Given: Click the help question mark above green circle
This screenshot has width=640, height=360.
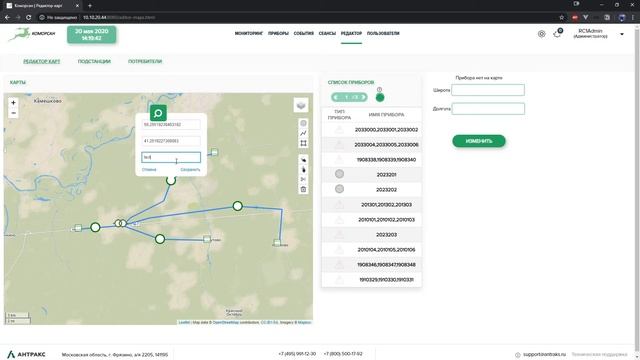Looking at the screenshot, I should 380,89.
